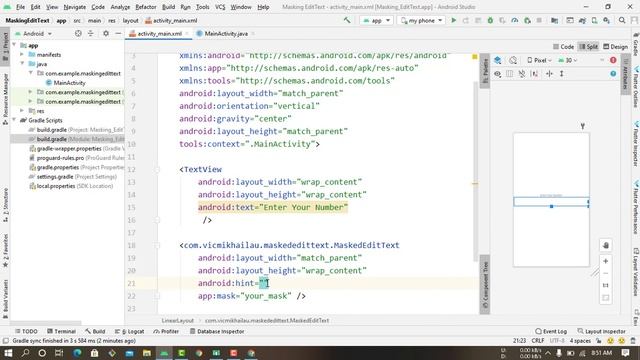
Task: Click Select Opened File target icon
Action: click(78, 33)
